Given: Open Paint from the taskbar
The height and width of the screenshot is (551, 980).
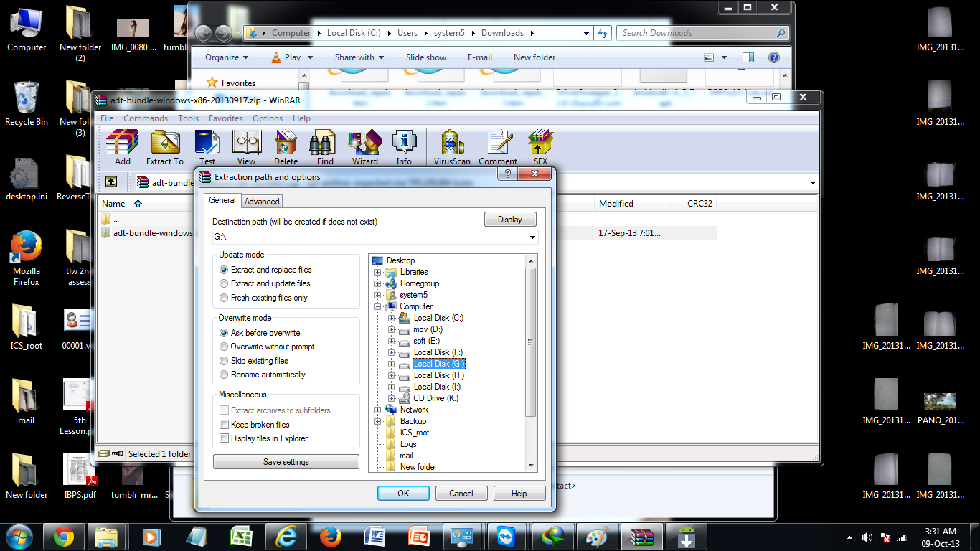Looking at the screenshot, I should pos(598,537).
